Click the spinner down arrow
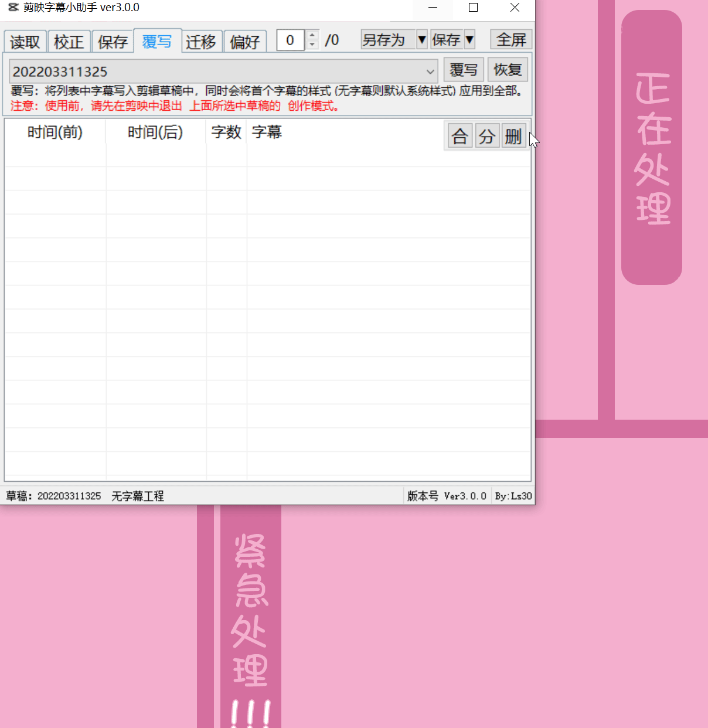Image resolution: width=708 pixels, height=728 pixels. pyautogui.click(x=311, y=45)
